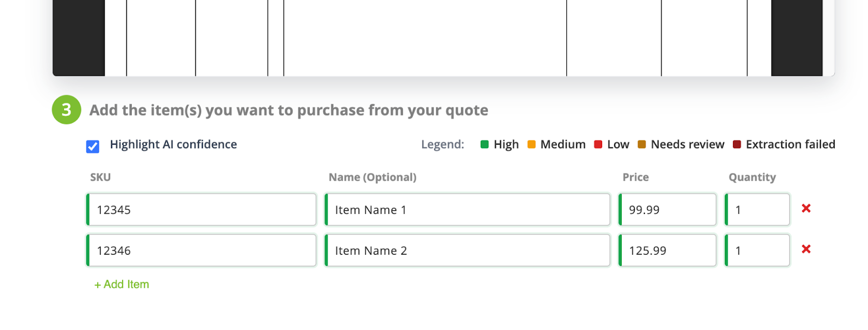Focus the price field showing 99.99
Screen dimensions: 868x330
pos(668,210)
